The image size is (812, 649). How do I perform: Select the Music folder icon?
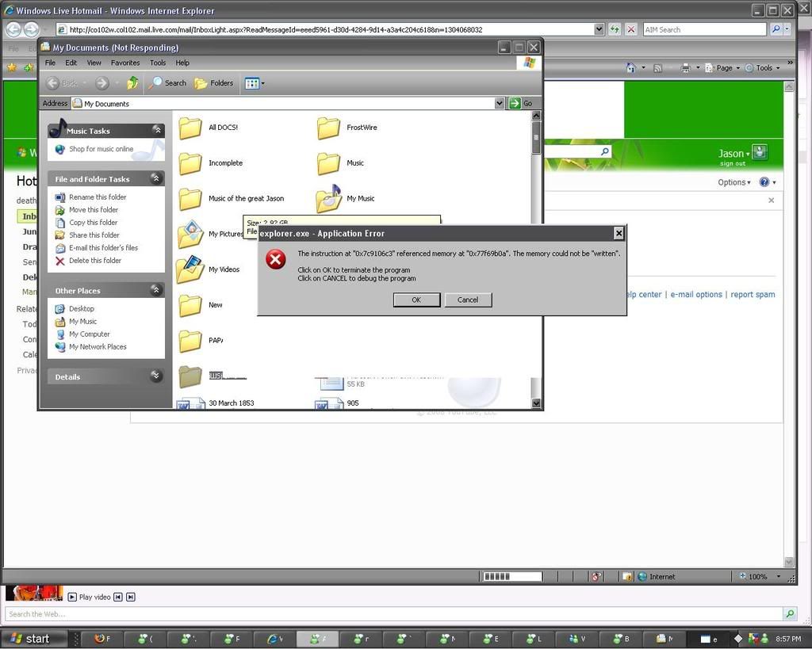tap(328, 163)
